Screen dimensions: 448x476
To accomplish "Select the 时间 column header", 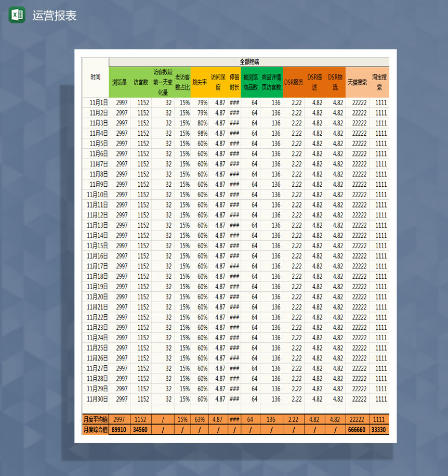I will tap(95, 77).
